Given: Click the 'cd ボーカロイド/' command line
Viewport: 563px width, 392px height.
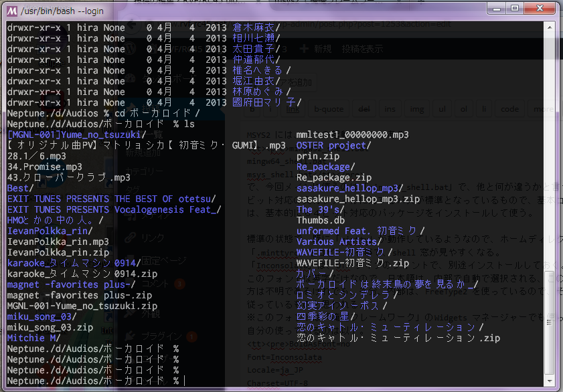Looking at the screenshot, I should (x=103, y=113).
